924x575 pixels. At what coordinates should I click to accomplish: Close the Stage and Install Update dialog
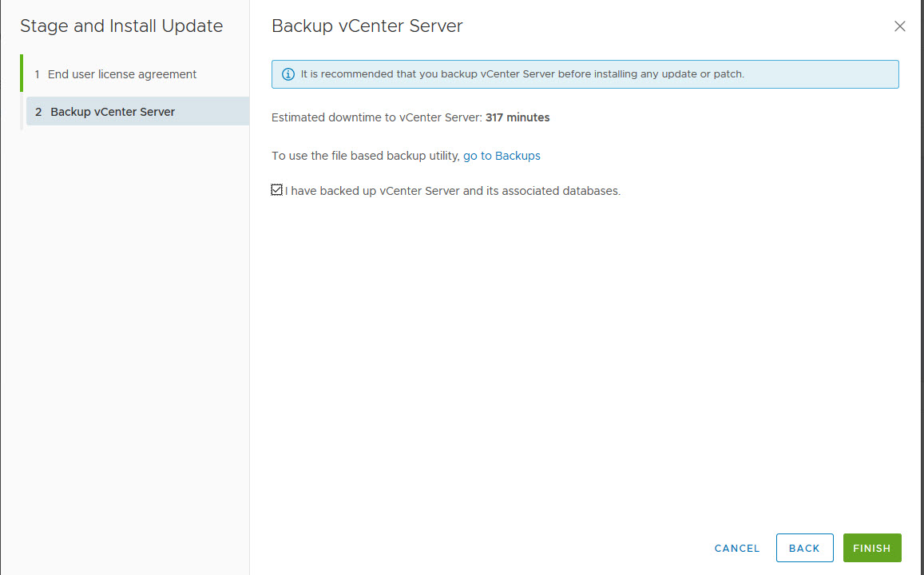(900, 26)
